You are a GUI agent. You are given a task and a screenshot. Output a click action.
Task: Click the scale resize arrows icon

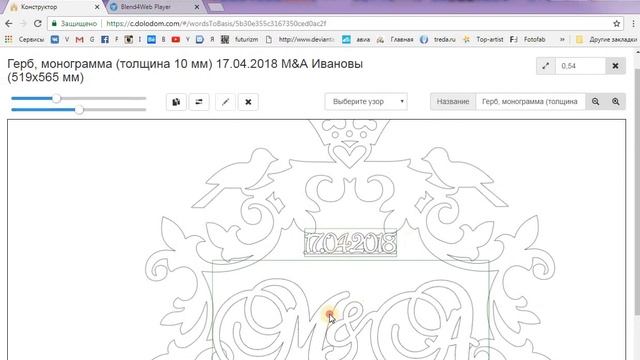546,66
